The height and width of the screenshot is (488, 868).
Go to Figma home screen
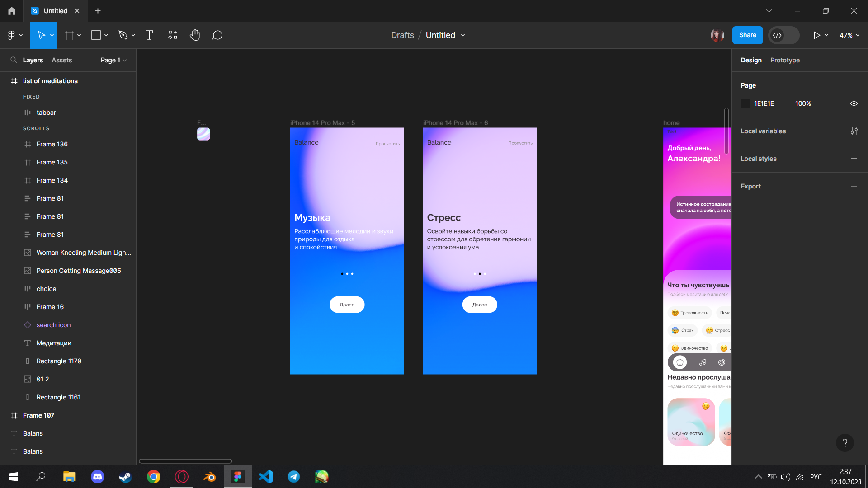pos(12,11)
